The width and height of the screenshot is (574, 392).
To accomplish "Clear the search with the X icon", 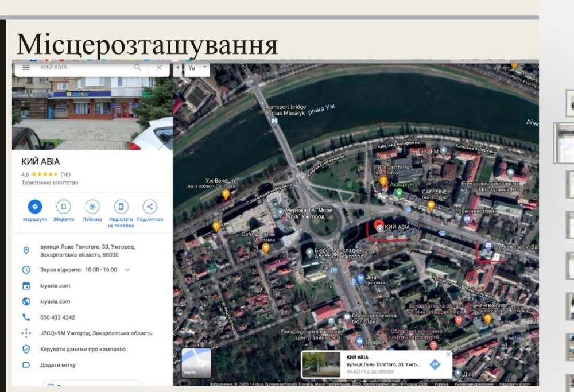I will 159,67.
